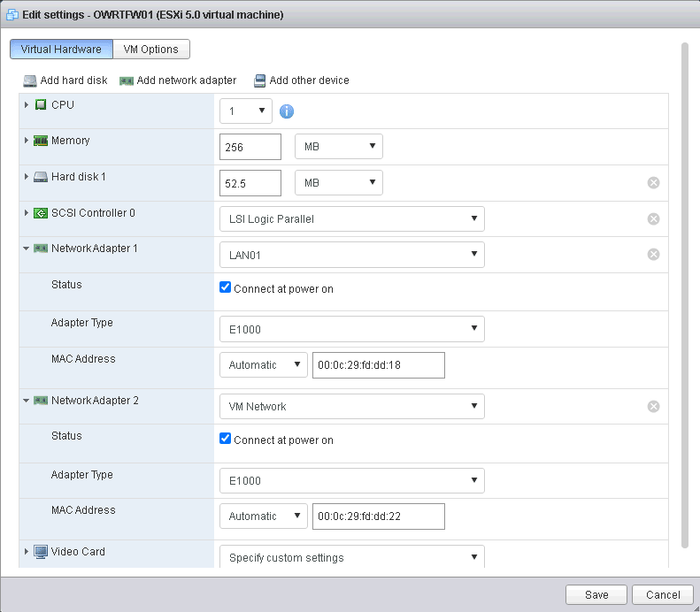700x612 pixels.
Task: Uncheck Connect at power on for Network Adapter 1
Action: click(226, 288)
